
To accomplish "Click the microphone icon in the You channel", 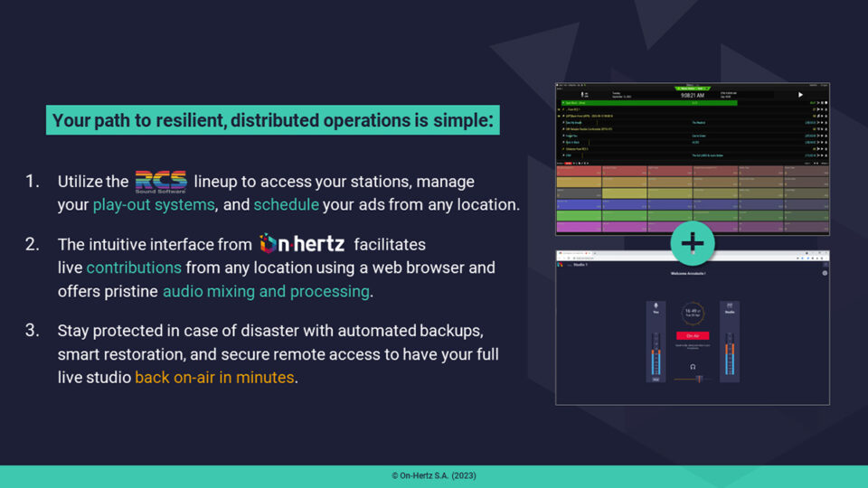I will 656,305.
